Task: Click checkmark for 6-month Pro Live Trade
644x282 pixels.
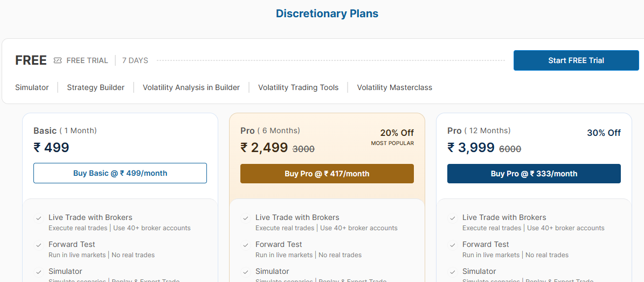Action: (246, 218)
